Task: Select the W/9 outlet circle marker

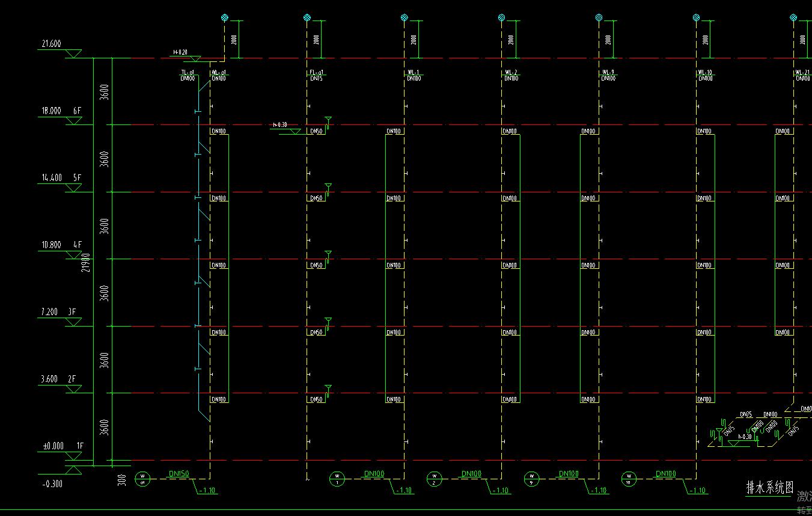Action: coord(531,479)
